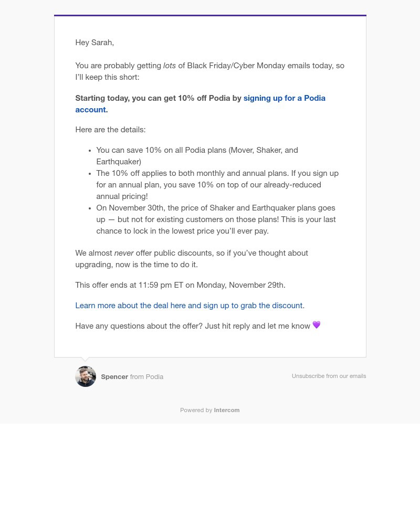420x525 pixels.
Task: Follow the 'Learn more about the deal' link
Action: point(189,306)
